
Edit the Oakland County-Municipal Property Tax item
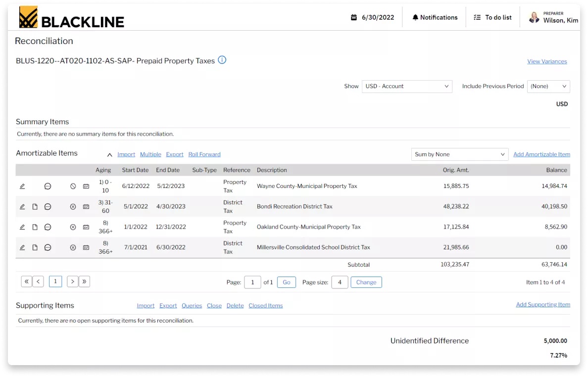22,227
